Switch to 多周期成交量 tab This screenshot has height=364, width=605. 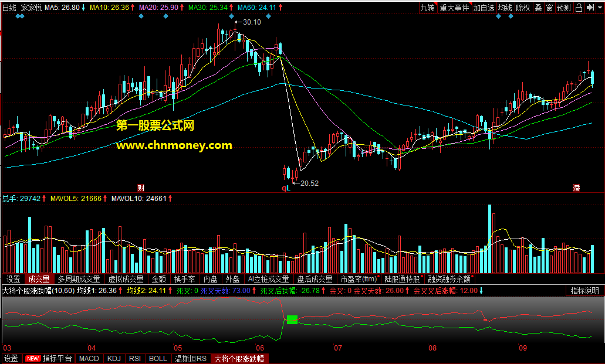pos(79,279)
